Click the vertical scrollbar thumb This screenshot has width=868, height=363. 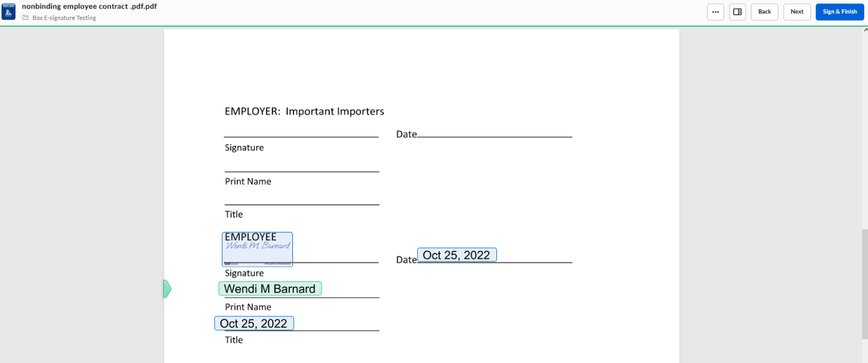coord(865,284)
